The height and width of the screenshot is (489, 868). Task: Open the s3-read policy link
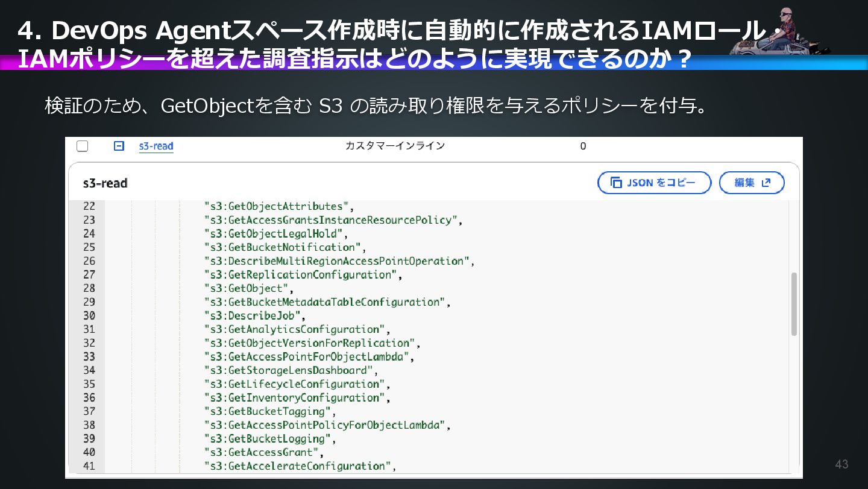click(156, 146)
